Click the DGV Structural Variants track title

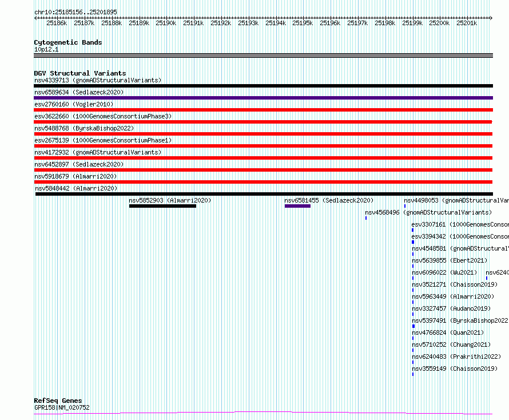[80, 73]
